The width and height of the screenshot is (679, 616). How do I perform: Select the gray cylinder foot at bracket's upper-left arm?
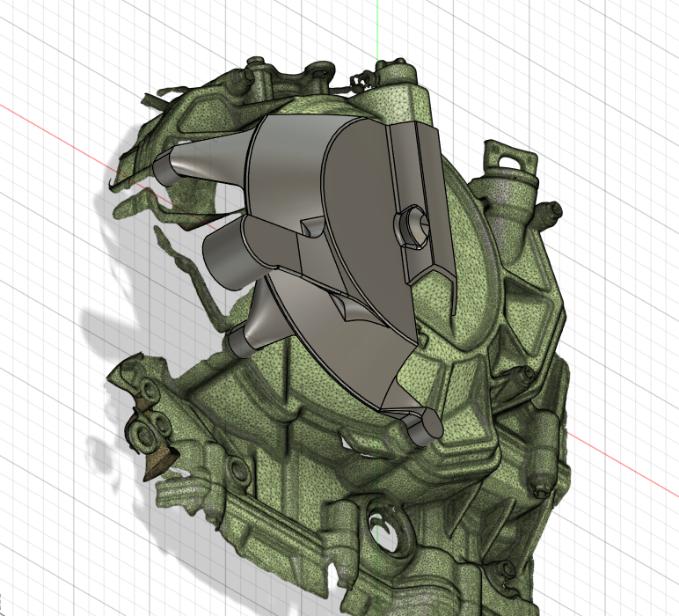(164, 171)
